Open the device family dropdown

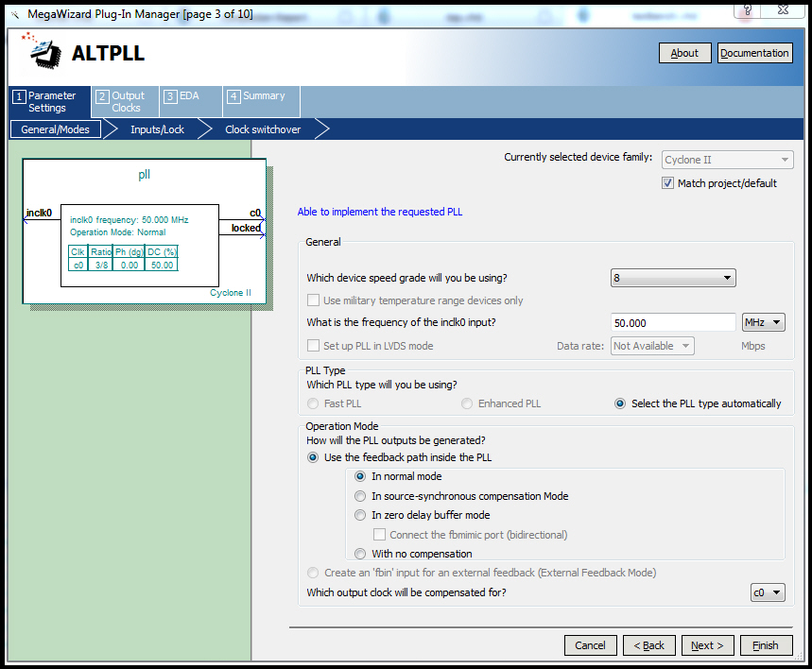(727, 160)
